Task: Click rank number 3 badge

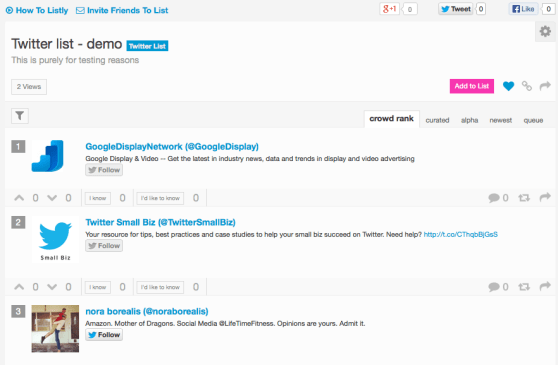Action: coord(18,311)
